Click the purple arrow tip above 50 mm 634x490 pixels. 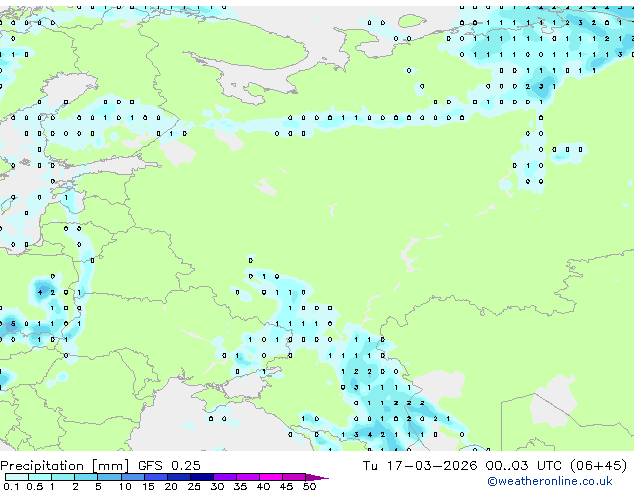(317, 477)
